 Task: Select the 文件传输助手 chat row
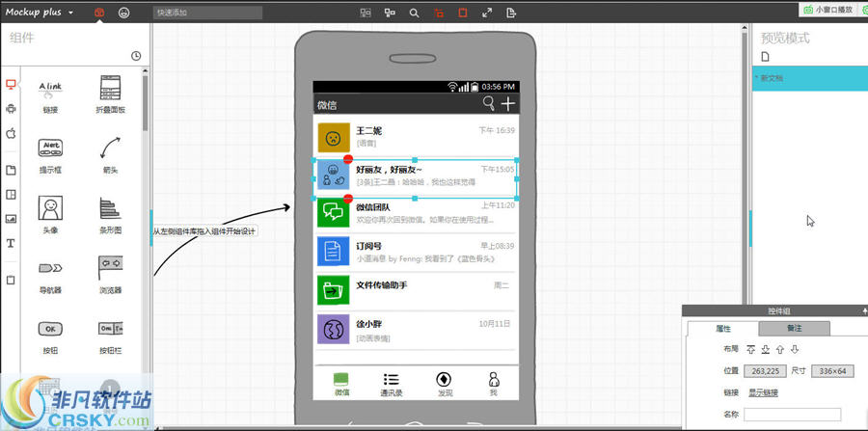coord(416,290)
